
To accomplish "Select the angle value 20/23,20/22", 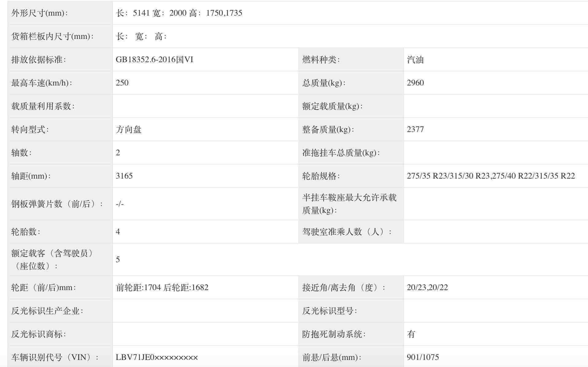I will 427,287.
